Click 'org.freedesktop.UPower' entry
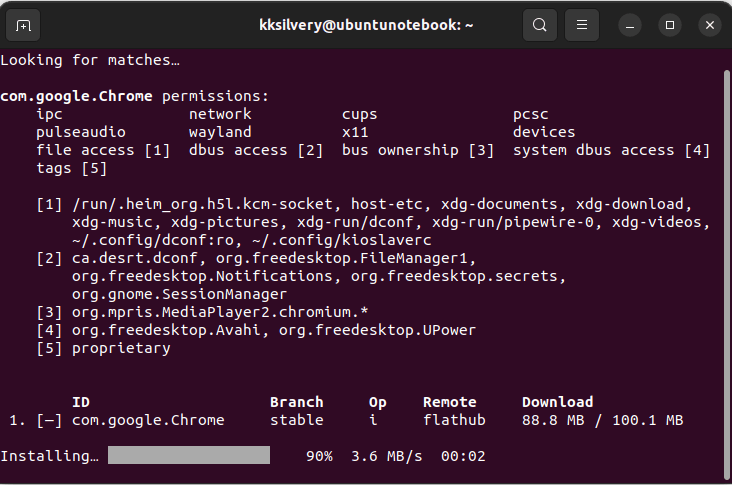The height and width of the screenshot is (485, 732). pyautogui.click(x=377, y=330)
